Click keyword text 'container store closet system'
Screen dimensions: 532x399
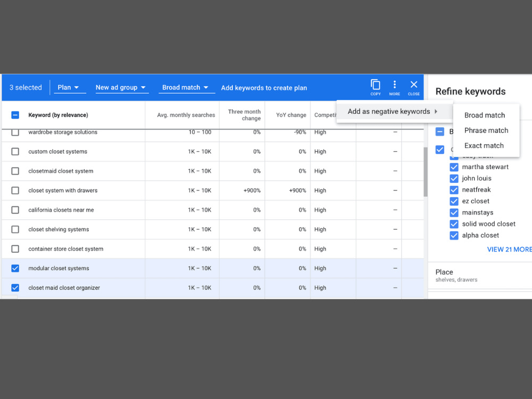[66, 249]
